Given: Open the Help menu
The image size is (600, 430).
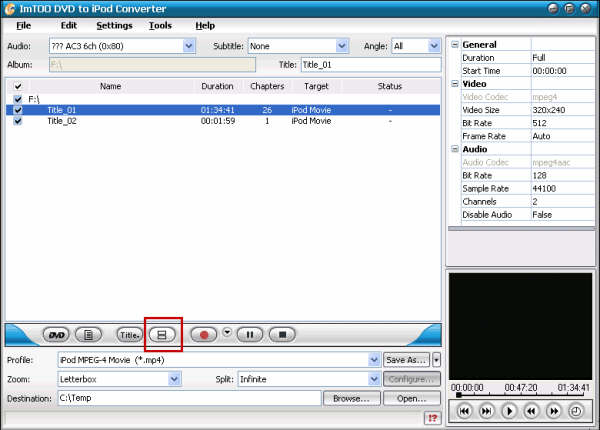Looking at the screenshot, I should (x=205, y=26).
